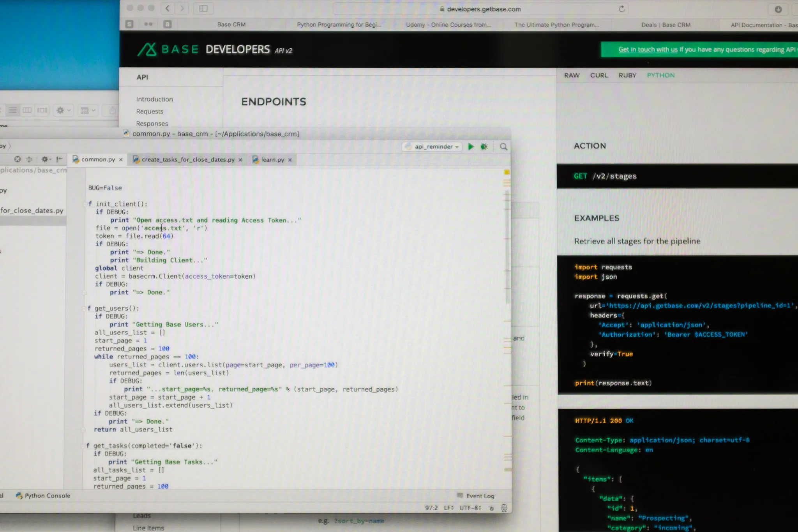Screen dimensions: 798x532
Task: Open the LF line separator selector
Action: coord(448,508)
